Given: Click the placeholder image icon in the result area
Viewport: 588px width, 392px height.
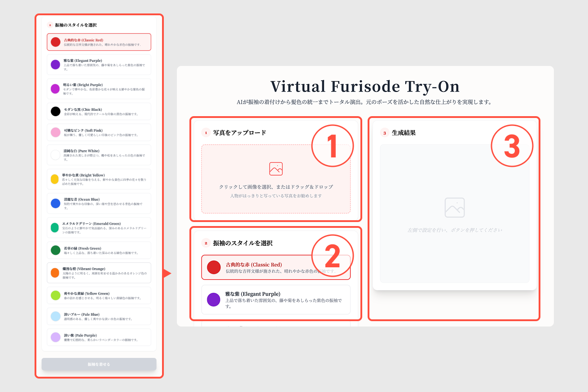Looking at the screenshot, I should tap(454, 207).
